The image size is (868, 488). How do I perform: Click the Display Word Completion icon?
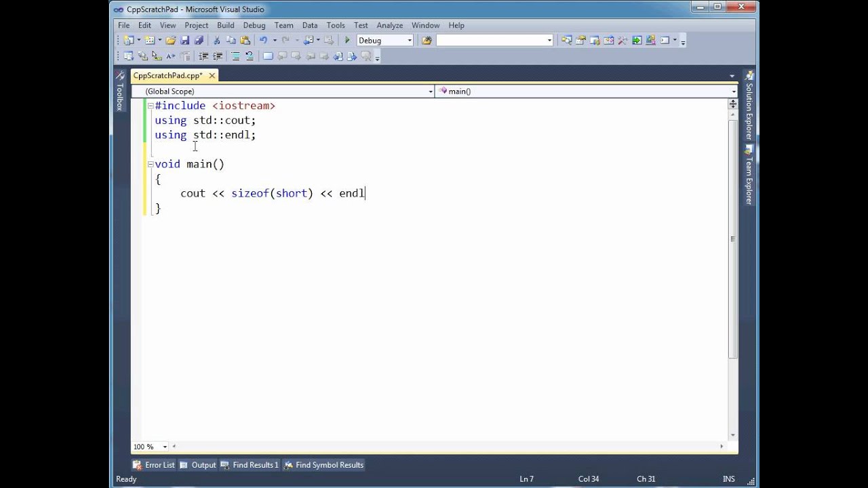click(x=171, y=56)
